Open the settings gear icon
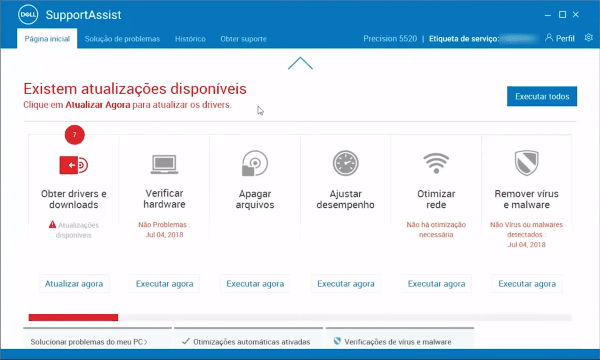Screen dimensions: 600x360 pyautogui.click(x=589, y=37)
